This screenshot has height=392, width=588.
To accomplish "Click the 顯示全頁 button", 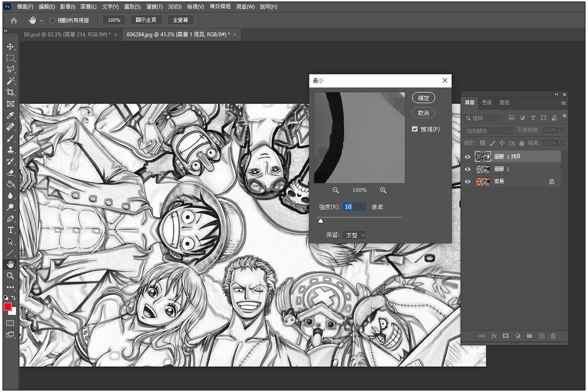I will [146, 20].
